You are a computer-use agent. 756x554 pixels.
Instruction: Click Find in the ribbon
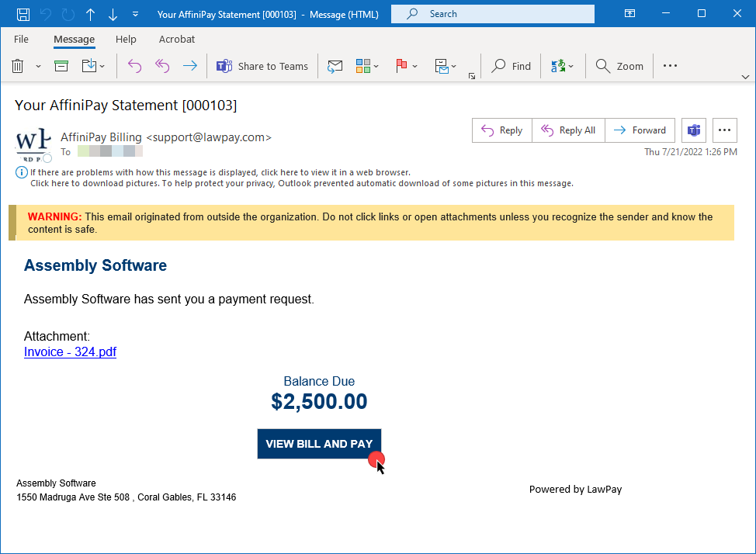click(511, 66)
